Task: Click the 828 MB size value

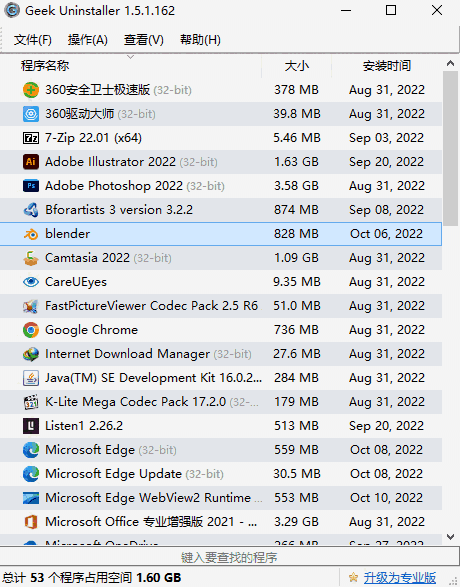Action: tap(296, 234)
